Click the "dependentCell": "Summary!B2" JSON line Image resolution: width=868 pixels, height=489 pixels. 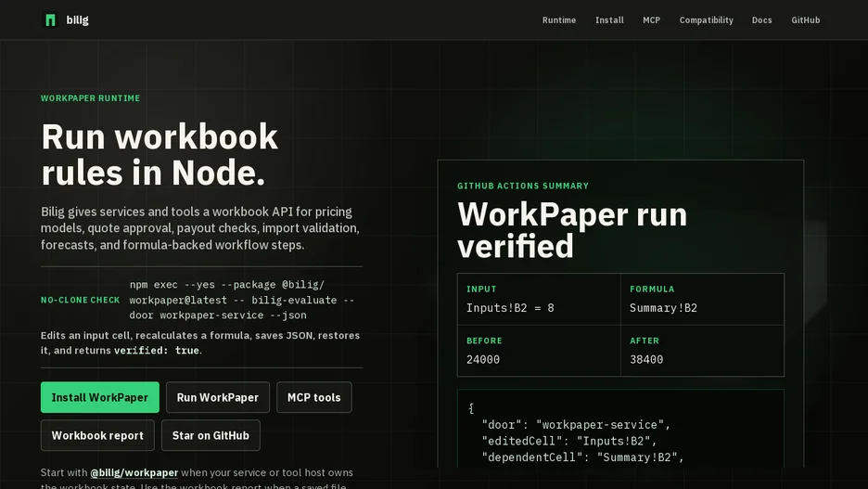point(583,457)
